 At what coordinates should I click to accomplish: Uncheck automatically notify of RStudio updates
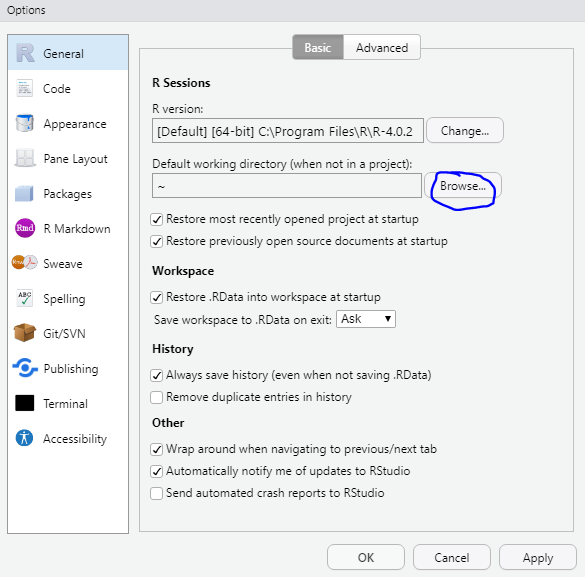[157, 471]
